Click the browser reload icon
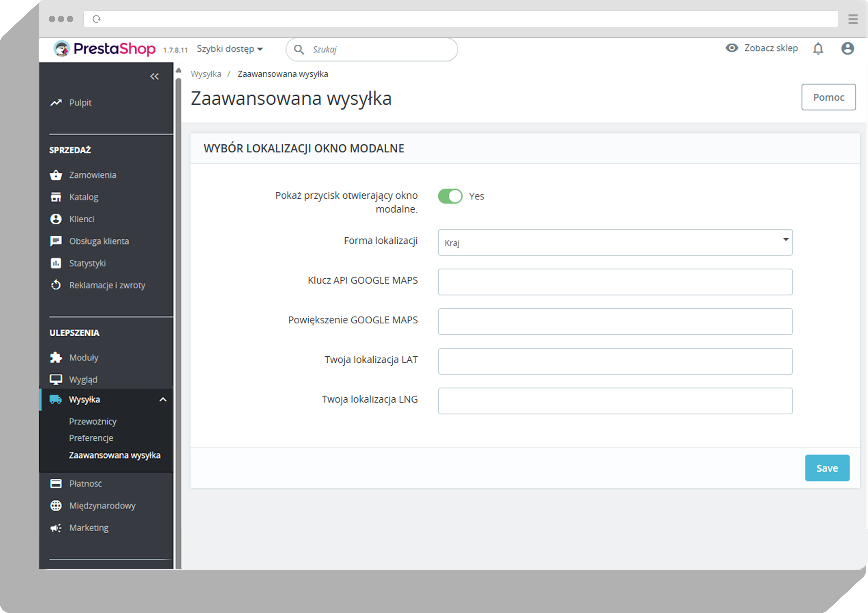 tap(97, 19)
